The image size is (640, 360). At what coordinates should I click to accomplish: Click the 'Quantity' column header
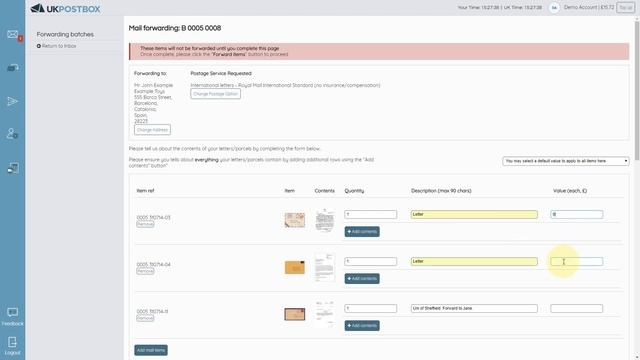tap(354, 191)
